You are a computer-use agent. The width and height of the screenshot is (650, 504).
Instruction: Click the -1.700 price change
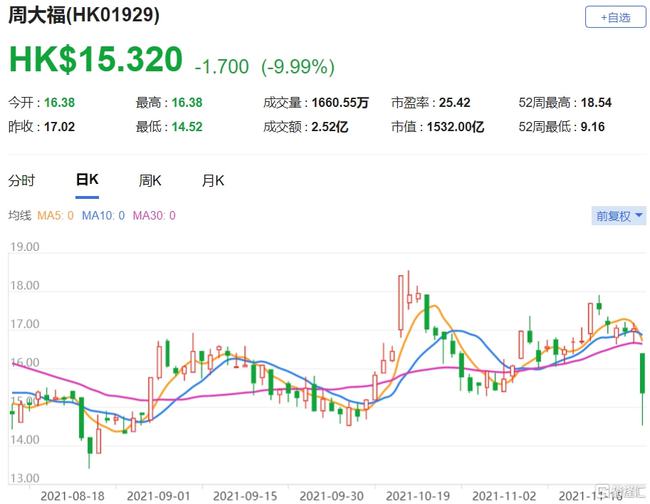[222, 67]
